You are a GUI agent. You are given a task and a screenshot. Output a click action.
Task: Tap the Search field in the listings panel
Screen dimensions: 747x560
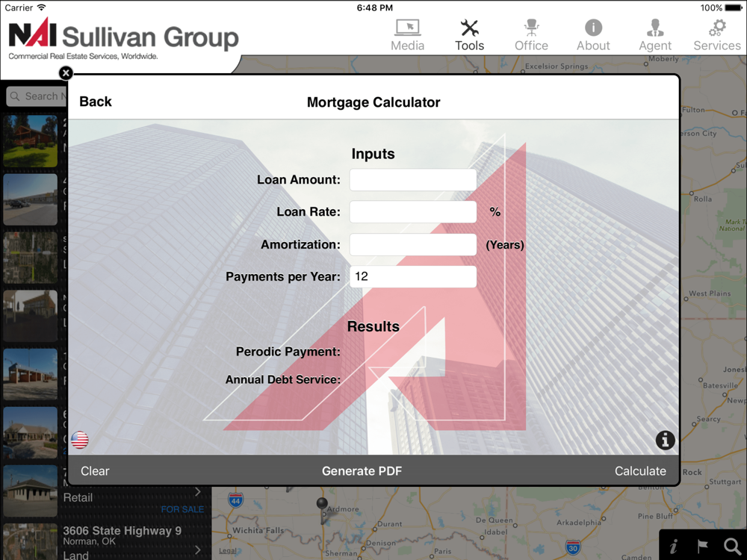(37, 96)
